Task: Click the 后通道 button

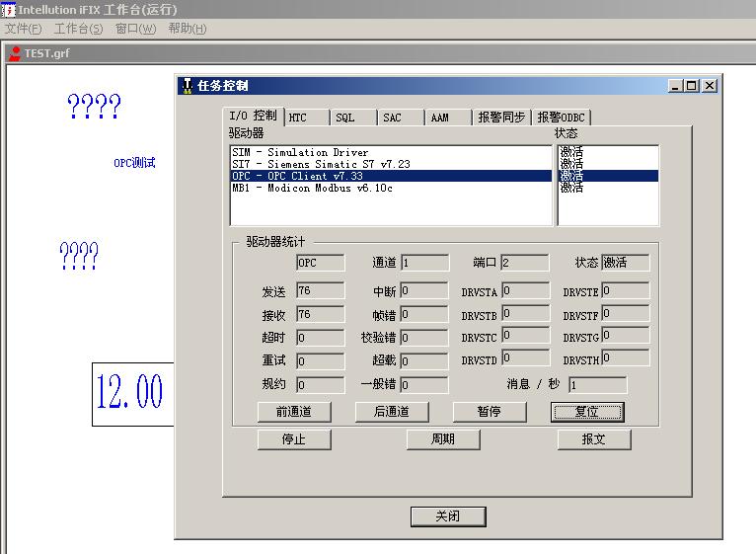Action: point(392,412)
